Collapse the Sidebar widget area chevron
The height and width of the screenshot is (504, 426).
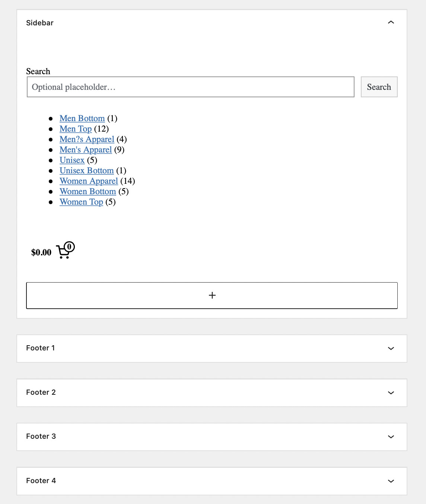pos(391,22)
